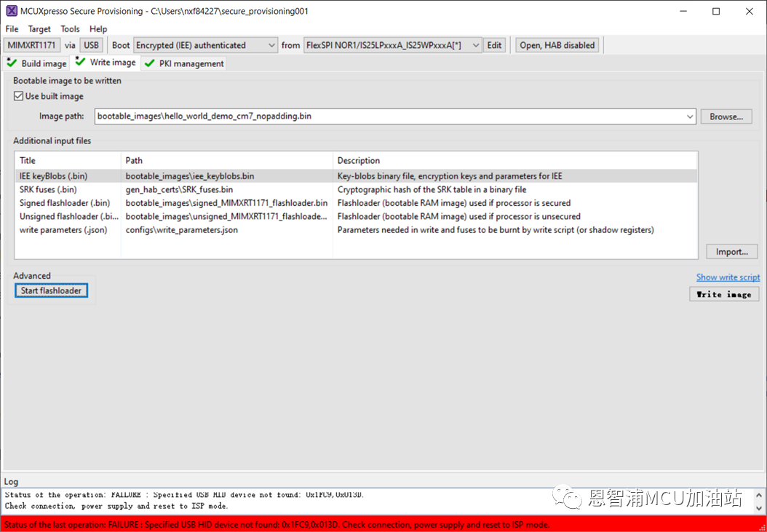Image resolution: width=767 pixels, height=532 pixels.
Task: Select the Signed flashloader (.bin) row
Action: coord(356,202)
